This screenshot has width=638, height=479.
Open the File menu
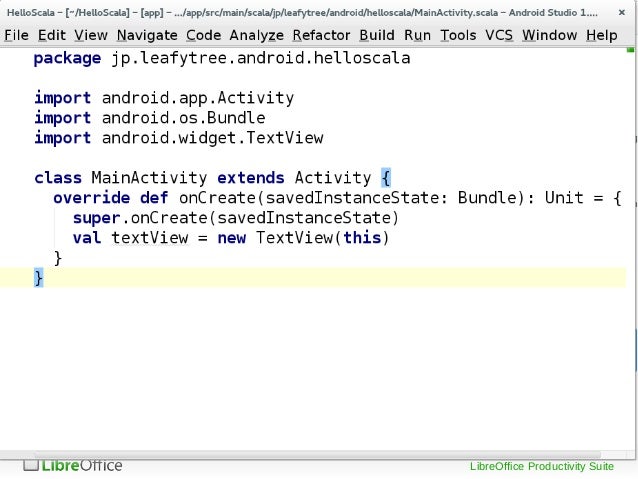16,35
